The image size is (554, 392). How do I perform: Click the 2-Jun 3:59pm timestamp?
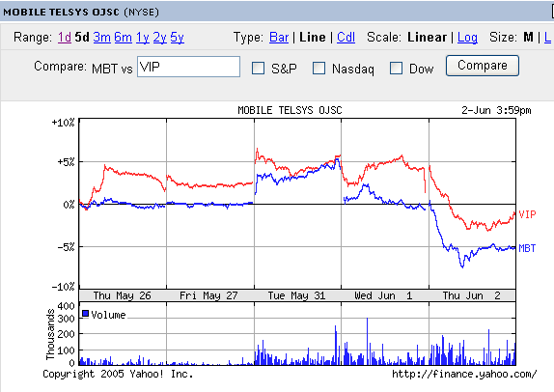[x=496, y=110]
